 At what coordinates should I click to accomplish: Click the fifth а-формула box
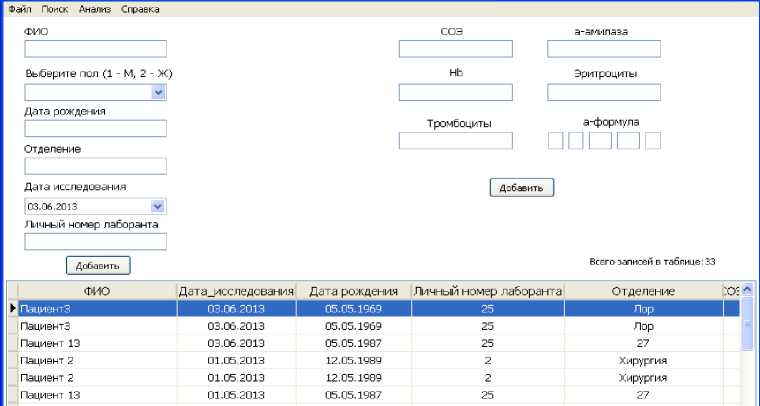[x=653, y=141]
